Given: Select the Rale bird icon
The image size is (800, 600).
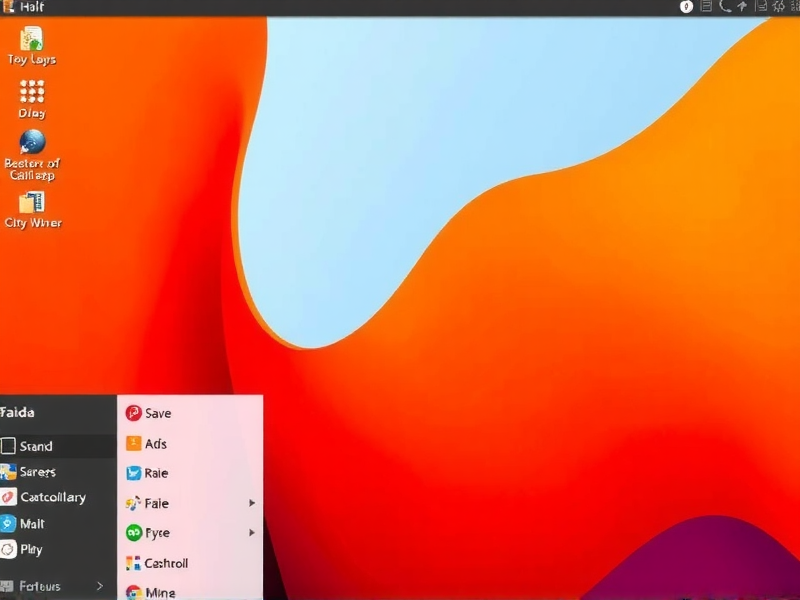Looking at the screenshot, I should (x=136, y=473).
